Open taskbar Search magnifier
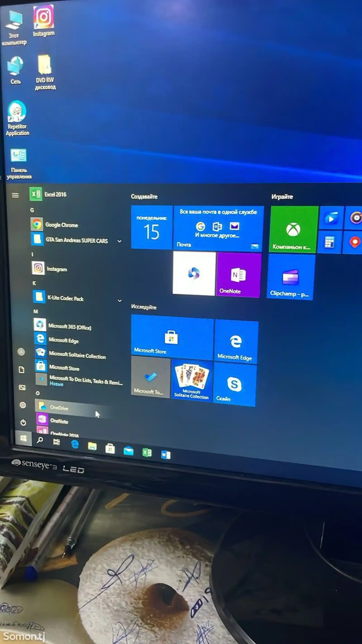Image resolution: width=362 pixels, height=644 pixels. pos(40,440)
